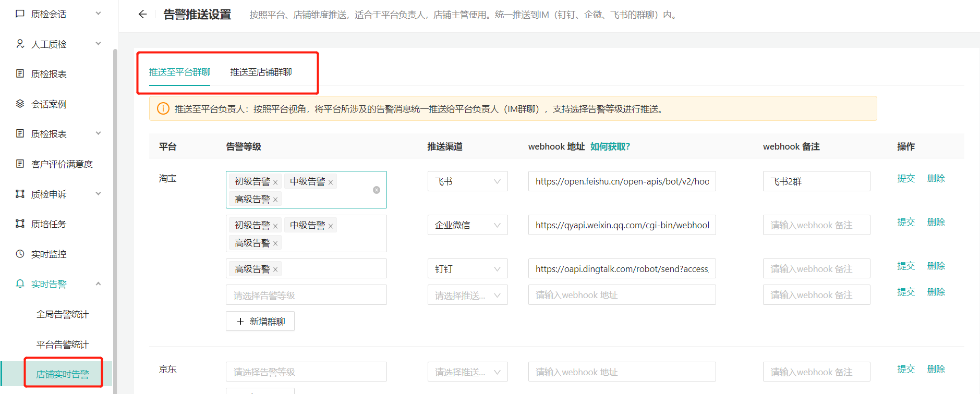
Task: Click the 实时告警 bell icon
Action: (x=20, y=284)
